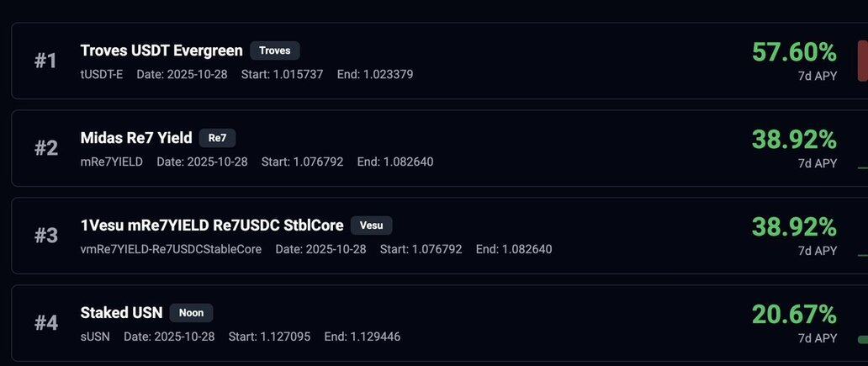Click the Noon provider badge

192,313
